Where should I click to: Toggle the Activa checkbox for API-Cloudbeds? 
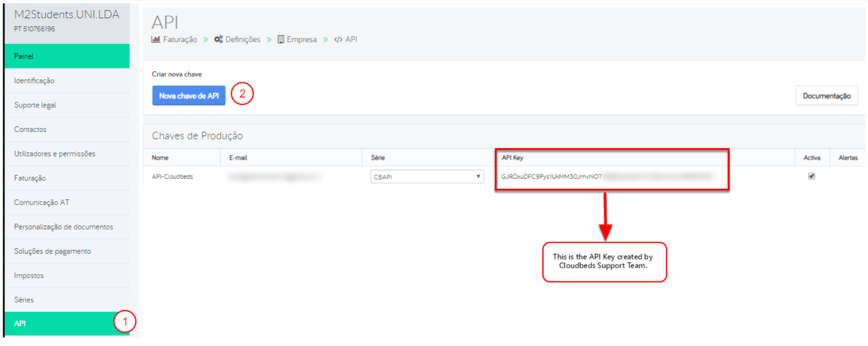(812, 176)
